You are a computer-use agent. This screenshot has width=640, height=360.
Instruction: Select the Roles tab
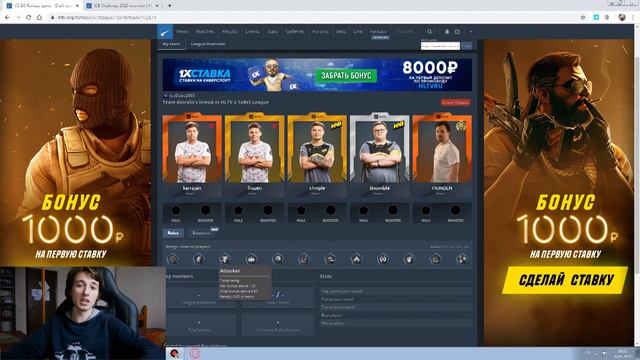(173, 233)
